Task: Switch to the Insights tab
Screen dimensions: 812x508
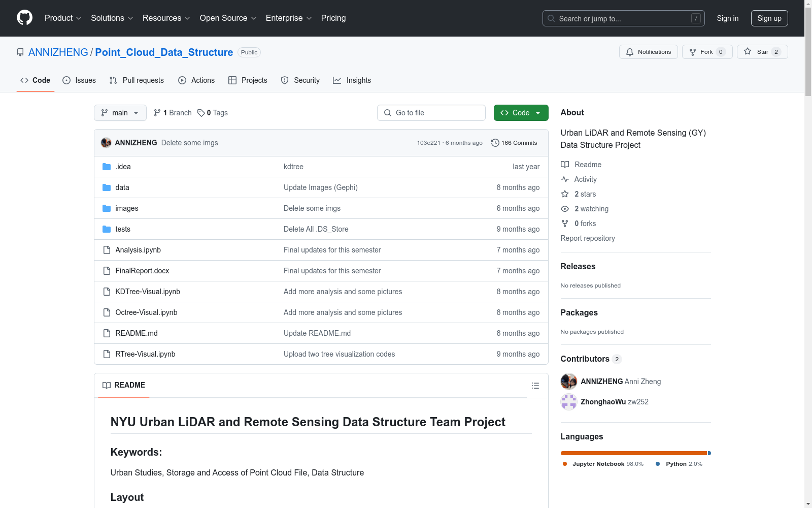Action: click(352, 80)
